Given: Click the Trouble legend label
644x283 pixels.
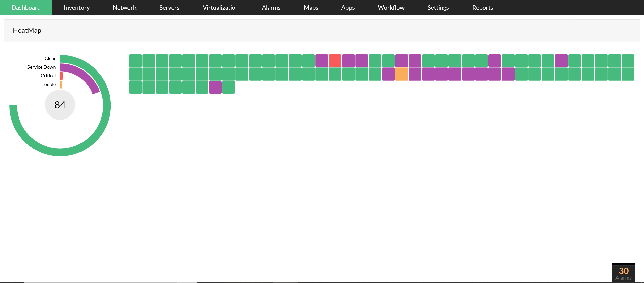Looking at the screenshot, I should tap(47, 84).
